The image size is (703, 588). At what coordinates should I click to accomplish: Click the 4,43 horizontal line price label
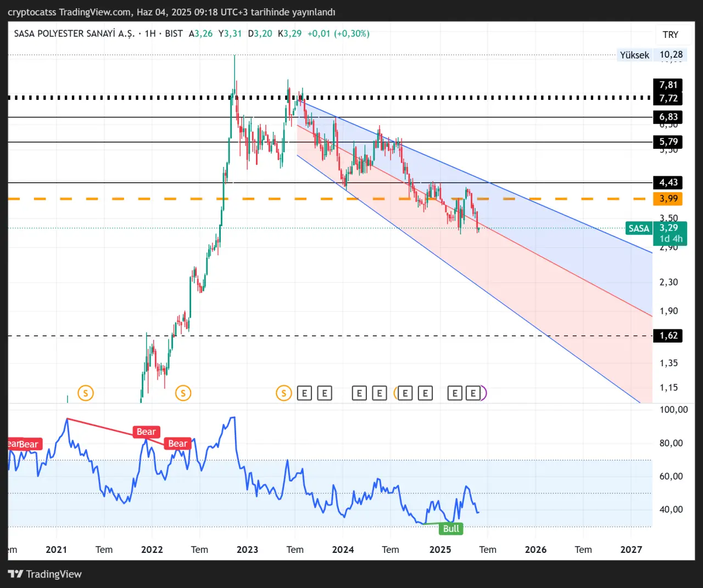(668, 182)
